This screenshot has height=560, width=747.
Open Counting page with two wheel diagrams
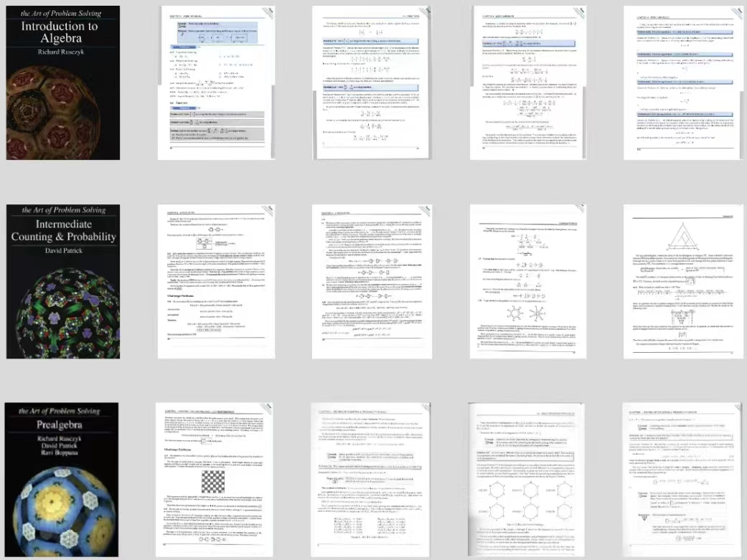(x=528, y=281)
